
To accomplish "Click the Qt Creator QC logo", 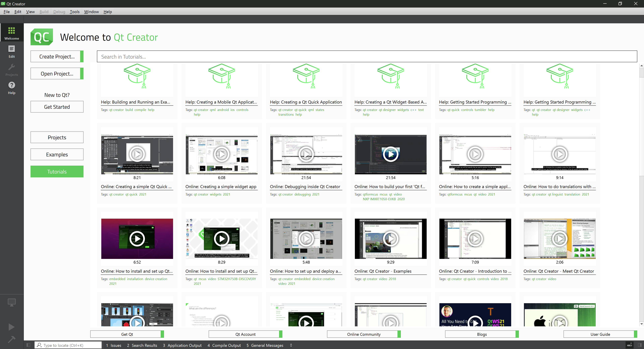I will click(42, 37).
